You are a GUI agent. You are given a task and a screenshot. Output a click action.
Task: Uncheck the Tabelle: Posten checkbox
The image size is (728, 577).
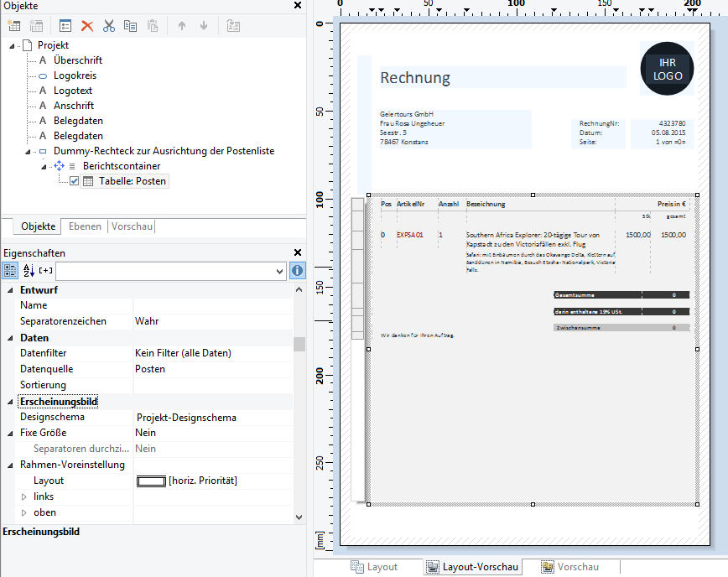click(x=75, y=181)
